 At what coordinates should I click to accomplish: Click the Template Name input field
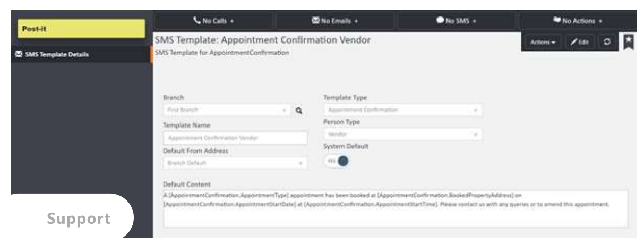click(x=235, y=138)
